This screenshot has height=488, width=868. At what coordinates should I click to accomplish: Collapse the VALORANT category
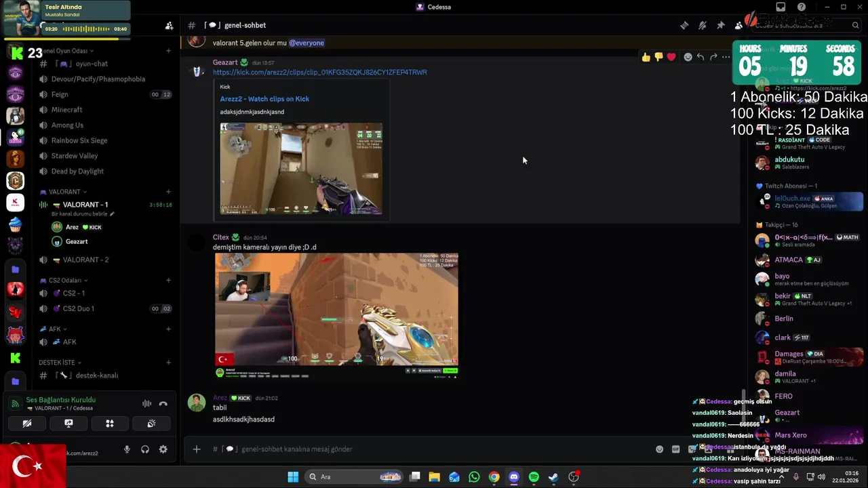point(64,192)
